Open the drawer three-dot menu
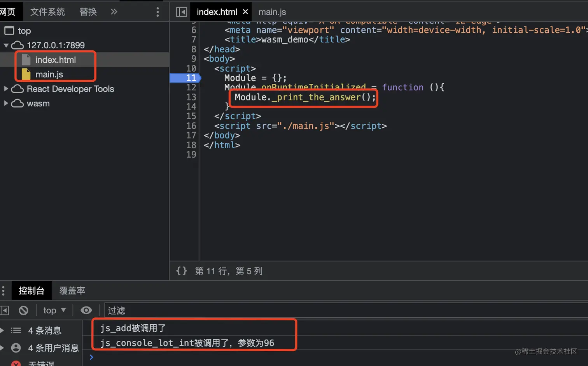The image size is (588, 366). coord(3,290)
